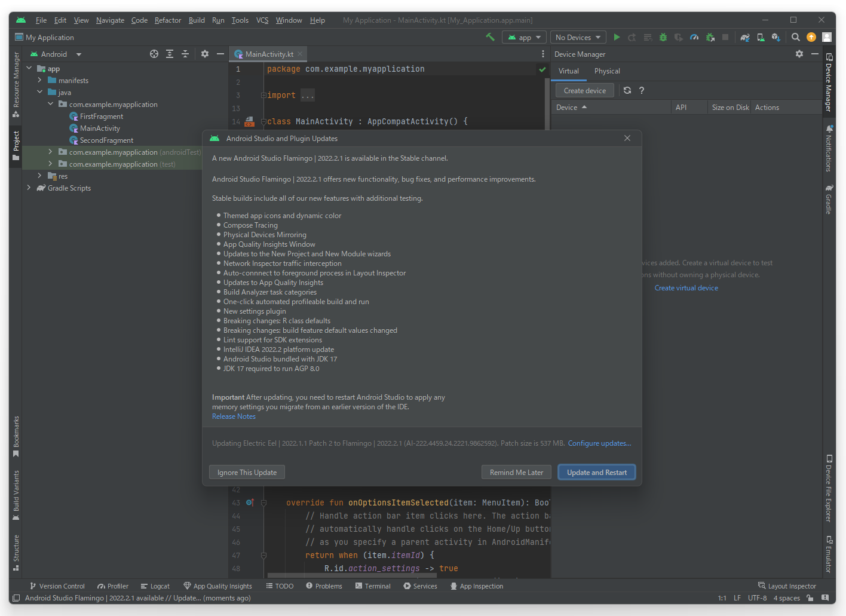Expand the res folder

click(x=39, y=176)
